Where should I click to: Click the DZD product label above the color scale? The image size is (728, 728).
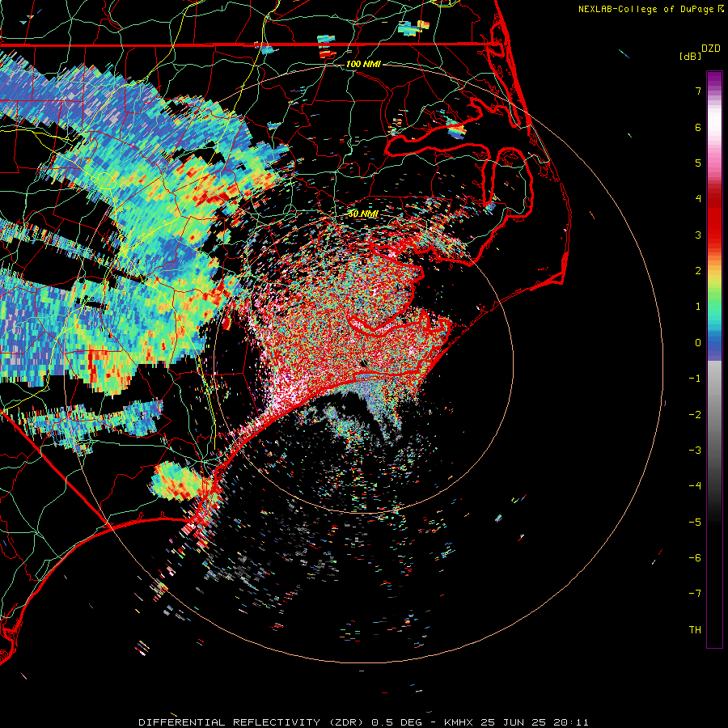pos(711,49)
